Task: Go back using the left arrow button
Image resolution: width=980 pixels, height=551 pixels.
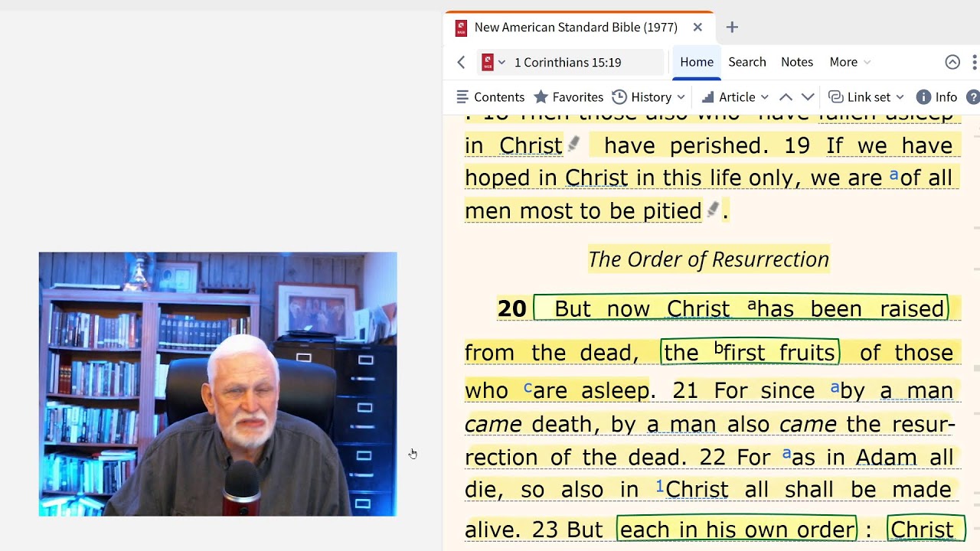Action: pyautogui.click(x=461, y=62)
